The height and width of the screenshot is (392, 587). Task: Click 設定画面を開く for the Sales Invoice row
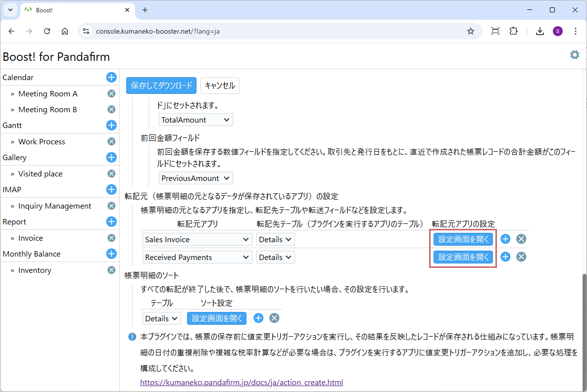(x=463, y=239)
